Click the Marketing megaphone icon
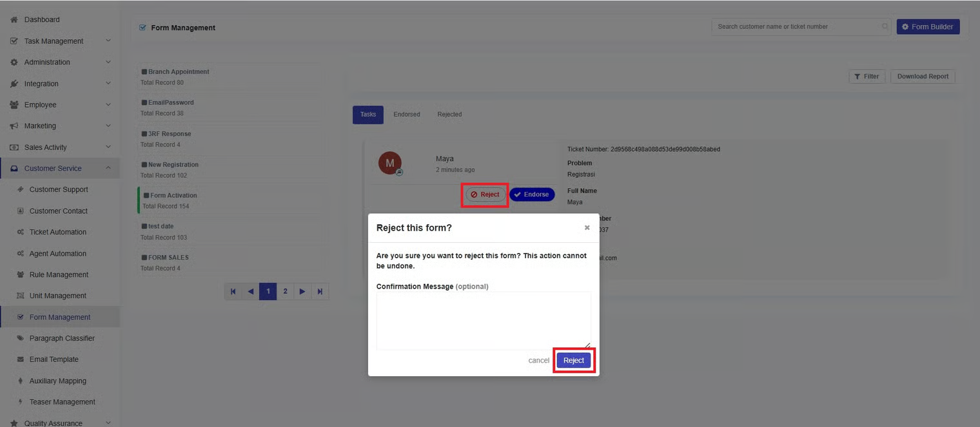 pyautogui.click(x=14, y=126)
